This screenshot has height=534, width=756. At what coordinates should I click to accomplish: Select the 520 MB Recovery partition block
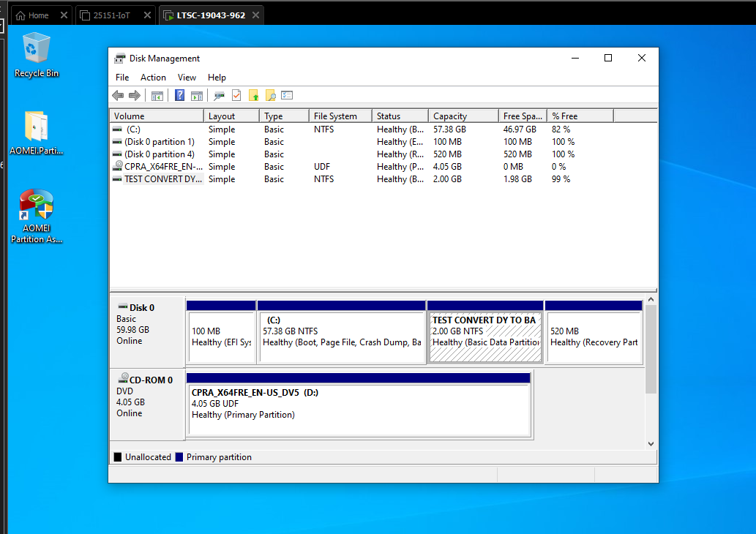[x=594, y=332]
